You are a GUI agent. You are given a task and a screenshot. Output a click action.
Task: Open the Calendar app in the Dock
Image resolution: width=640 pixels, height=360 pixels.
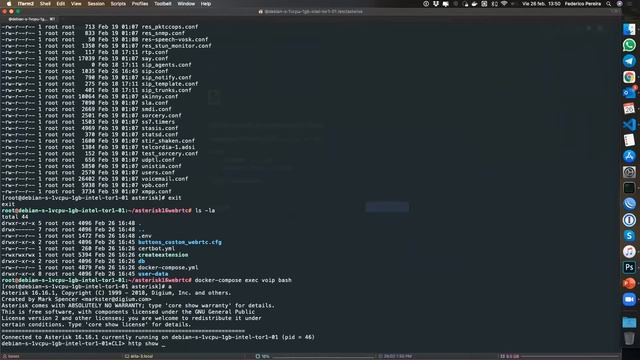(x=629, y=109)
